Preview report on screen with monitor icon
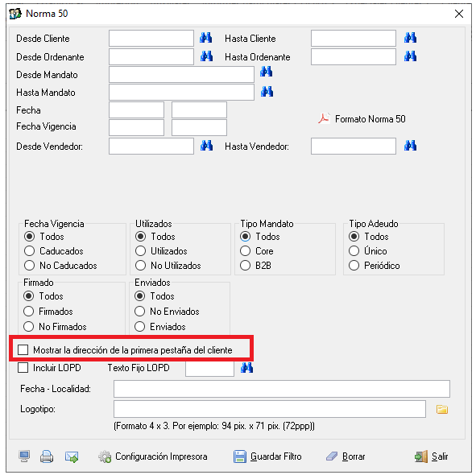 [24, 456]
